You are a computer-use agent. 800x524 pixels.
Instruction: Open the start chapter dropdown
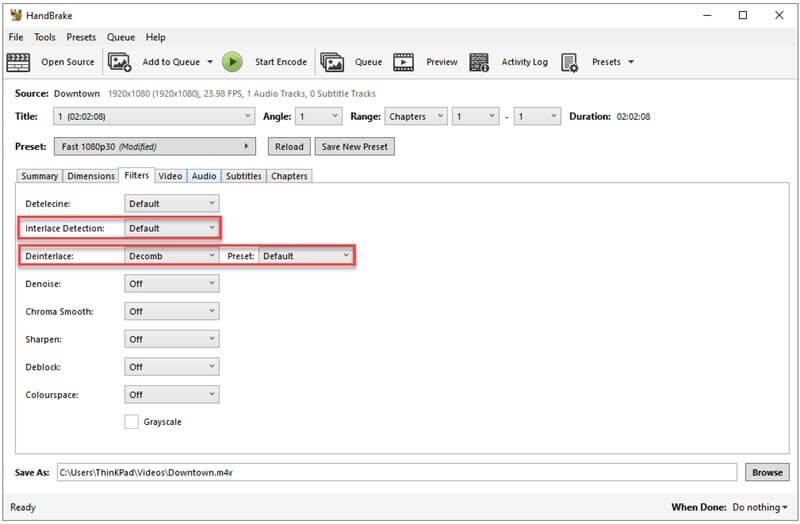coord(476,116)
